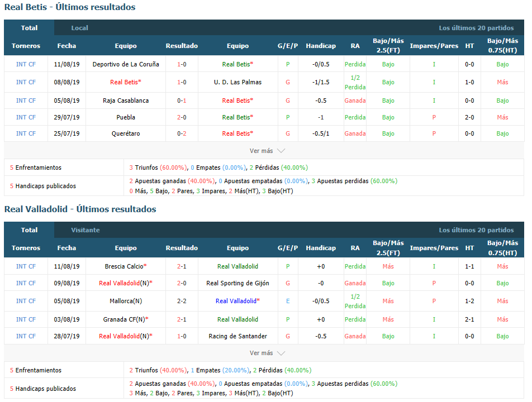The image size is (532, 402).
Task: Click the blue Real Valladolid name in Mallorca row
Action: 236,300
